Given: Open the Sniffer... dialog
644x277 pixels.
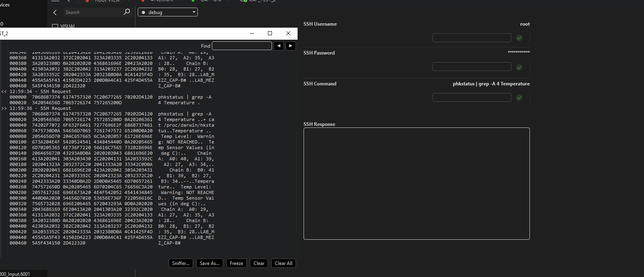Looking at the screenshot, I should click(181, 263).
